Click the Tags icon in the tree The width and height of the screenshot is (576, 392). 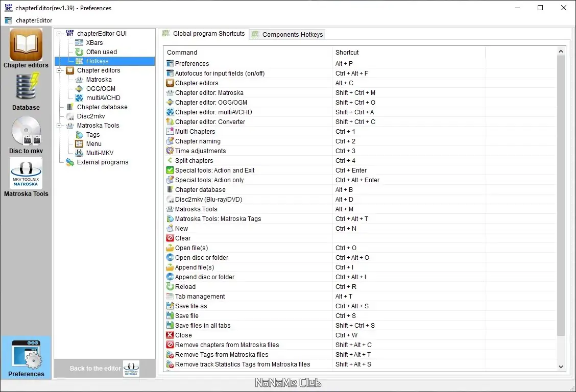79,135
